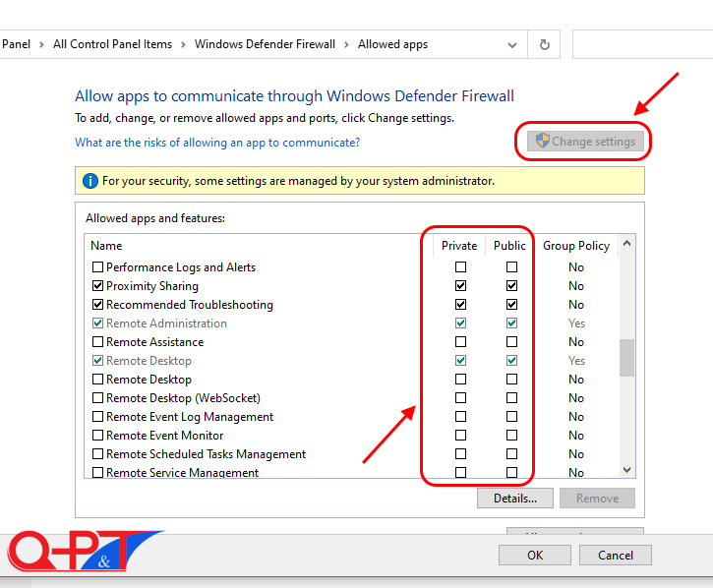Navigate to Windows Defender Firewall breadcrumb
The height and width of the screenshot is (588, 713).
[265, 44]
